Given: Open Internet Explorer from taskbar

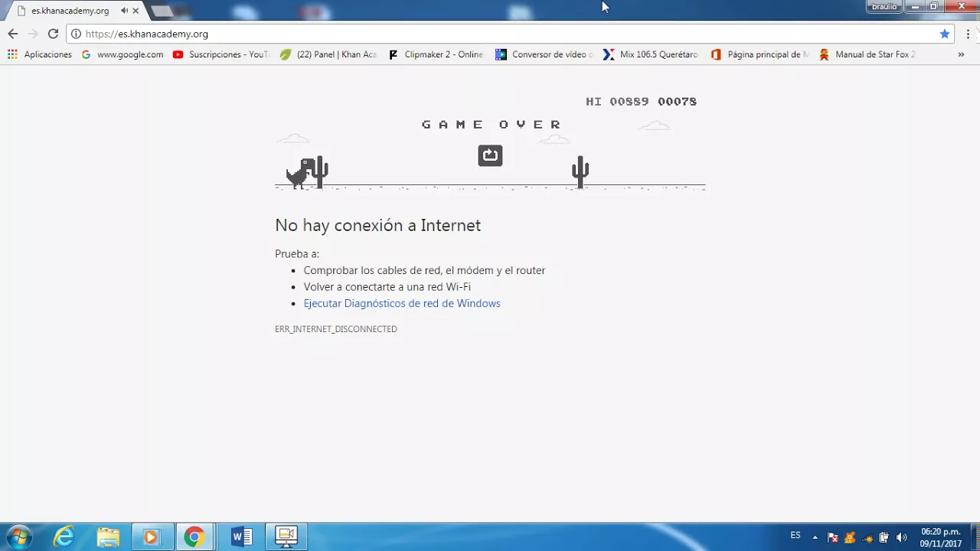Looking at the screenshot, I should pyautogui.click(x=64, y=537).
